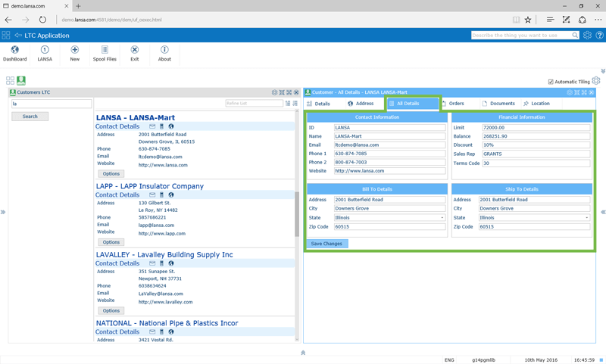
Task: Click the Refine List input field
Action: click(254, 104)
